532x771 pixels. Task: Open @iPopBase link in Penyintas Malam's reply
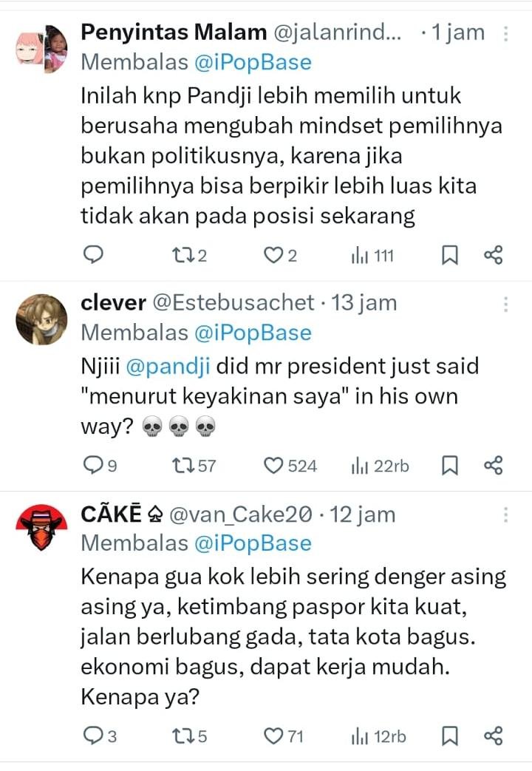(x=253, y=62)
